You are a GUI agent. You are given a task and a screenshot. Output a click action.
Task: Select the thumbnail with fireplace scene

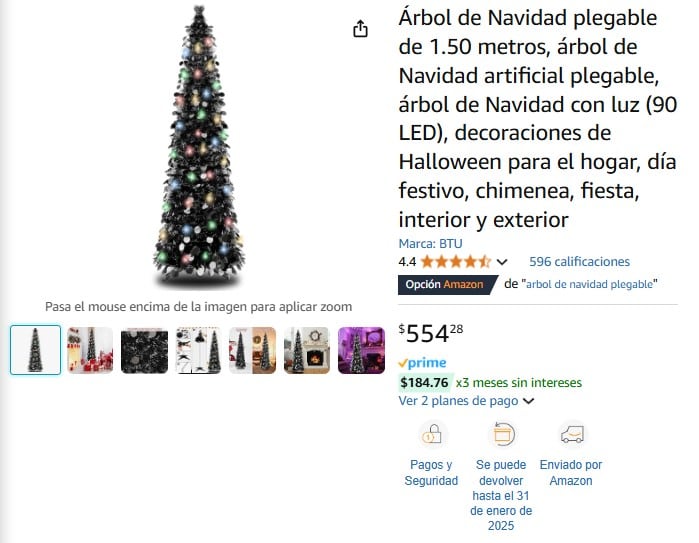pyautogui.click(x=307, y=350)
